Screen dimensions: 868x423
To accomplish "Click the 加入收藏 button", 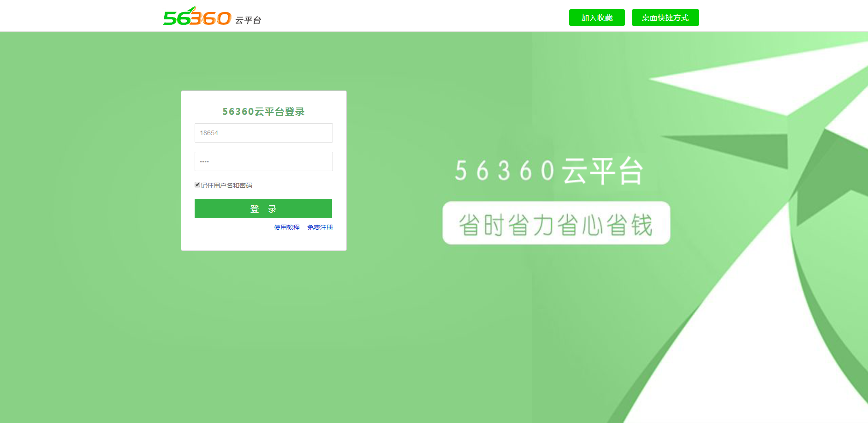I will (x=597, y=18).
